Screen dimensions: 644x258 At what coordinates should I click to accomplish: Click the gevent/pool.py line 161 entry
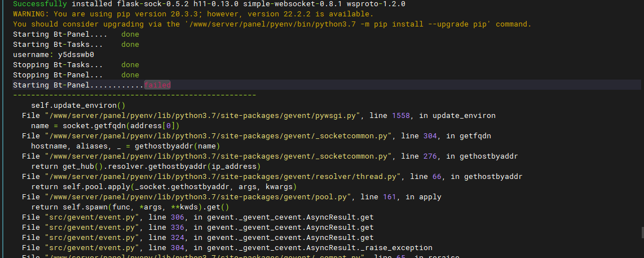(x=232, y=197)
